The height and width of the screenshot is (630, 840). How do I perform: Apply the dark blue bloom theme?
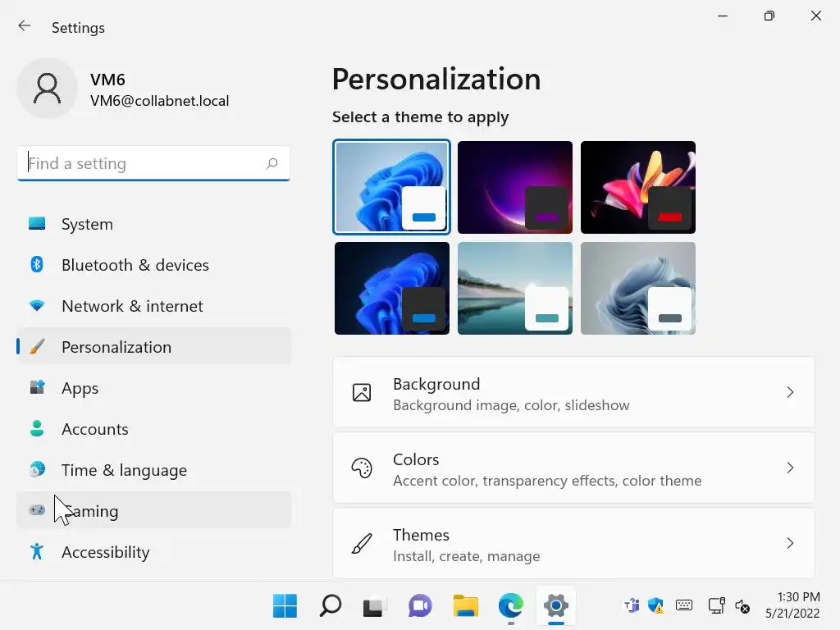391,288
